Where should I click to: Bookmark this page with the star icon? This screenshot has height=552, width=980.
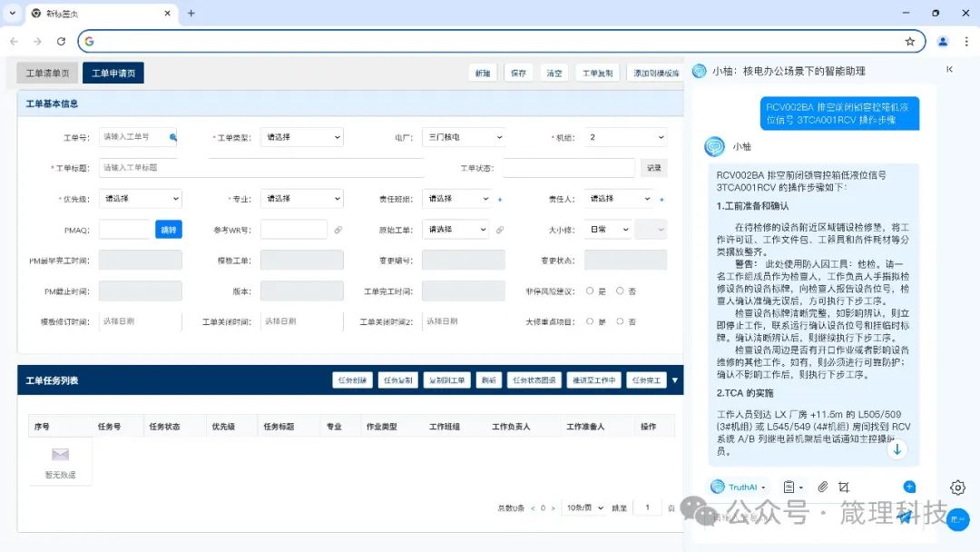tap(909, 41)
